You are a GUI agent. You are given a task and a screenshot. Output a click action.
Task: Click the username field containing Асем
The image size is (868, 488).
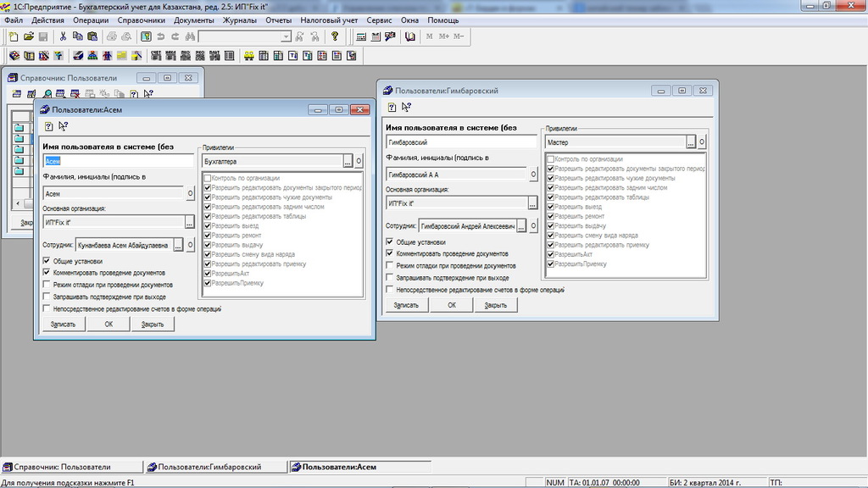tap(118, 161)
